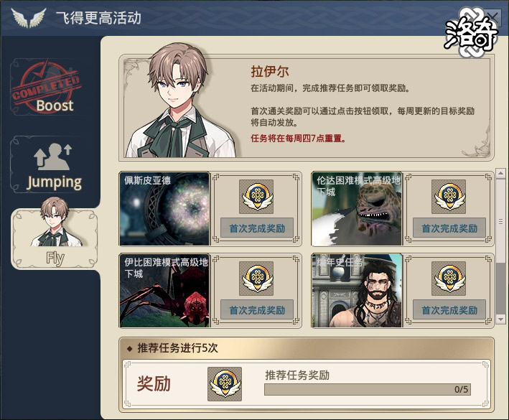Claim 首次完成奖励 for 伊比困难模式高级地下城
Viewport: 509px width, 420px height.
click(x=257, y=310)
